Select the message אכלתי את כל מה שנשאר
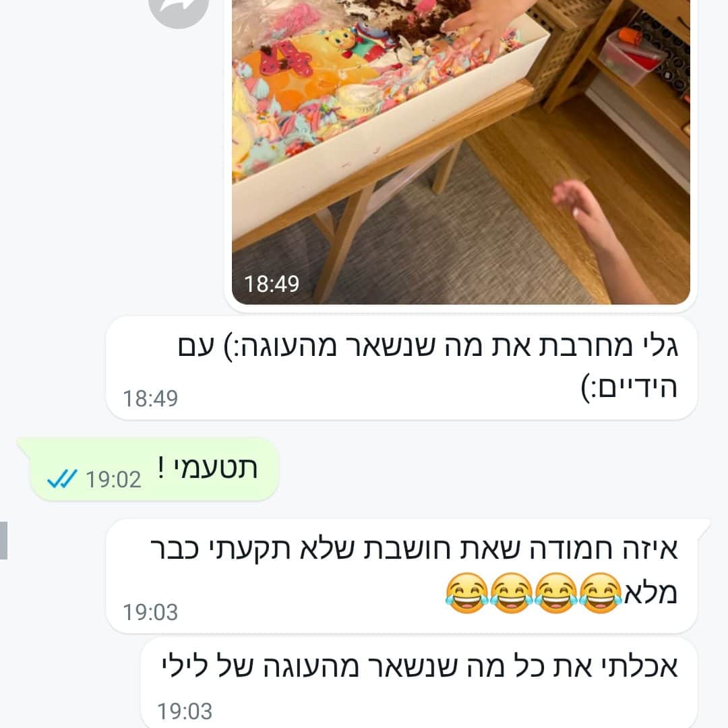The height and width of the screenshot is (728, 728). (419, 682)
